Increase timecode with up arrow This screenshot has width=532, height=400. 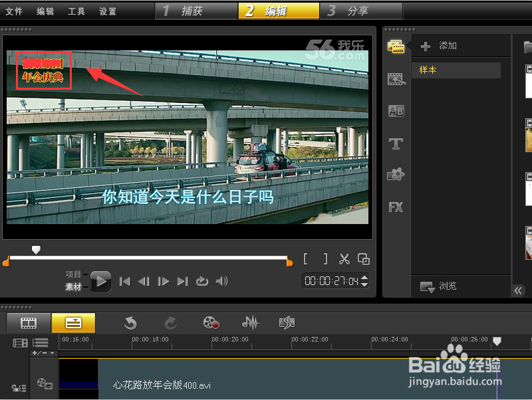pyautogui.click(x=364, y=278)
